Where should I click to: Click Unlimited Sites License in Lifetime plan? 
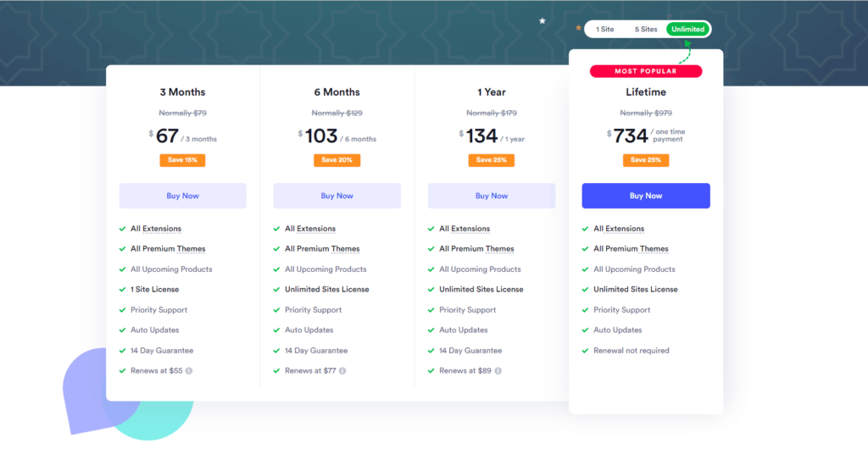636,290
